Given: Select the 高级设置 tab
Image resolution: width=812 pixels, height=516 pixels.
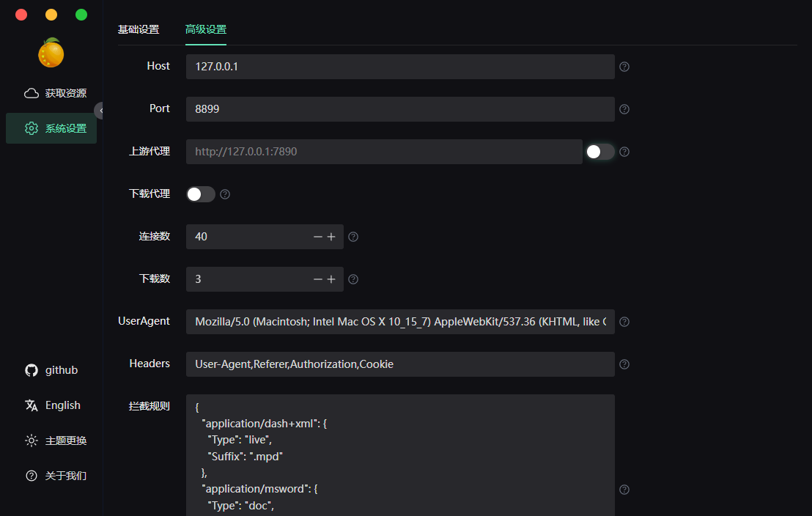Looking at the screenshot, I should click(x=206, y=29).
